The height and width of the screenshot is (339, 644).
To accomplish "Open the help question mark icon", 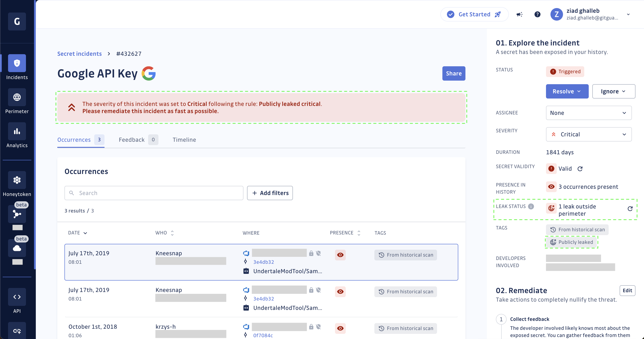I will point(537,15).
